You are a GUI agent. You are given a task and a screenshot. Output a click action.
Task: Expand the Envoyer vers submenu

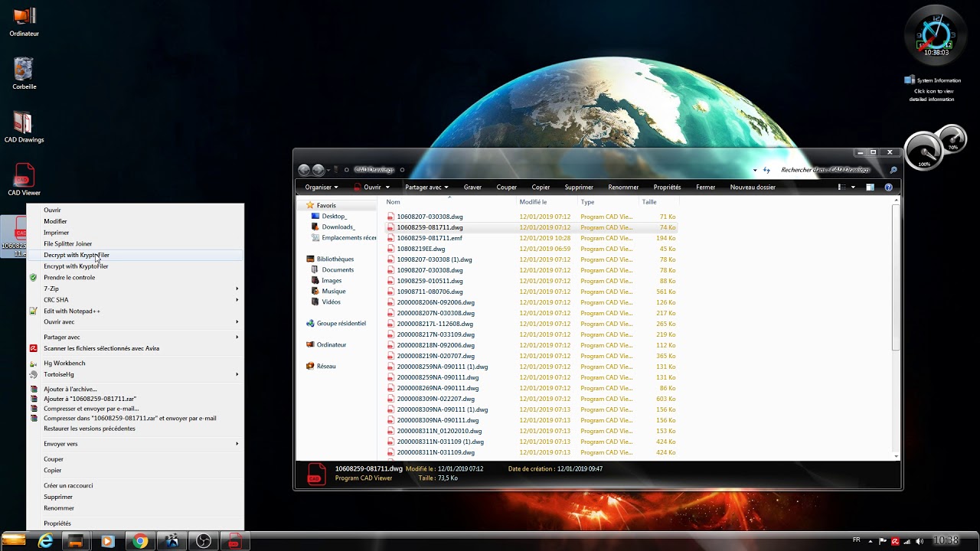(x=136, y=444)
